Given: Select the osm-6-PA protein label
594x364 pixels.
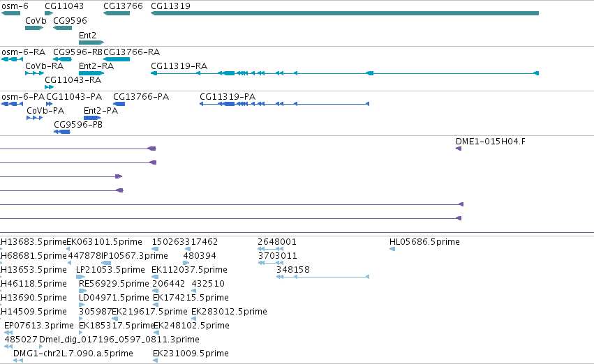Looking at the screenshot, I should click(23, 96).
